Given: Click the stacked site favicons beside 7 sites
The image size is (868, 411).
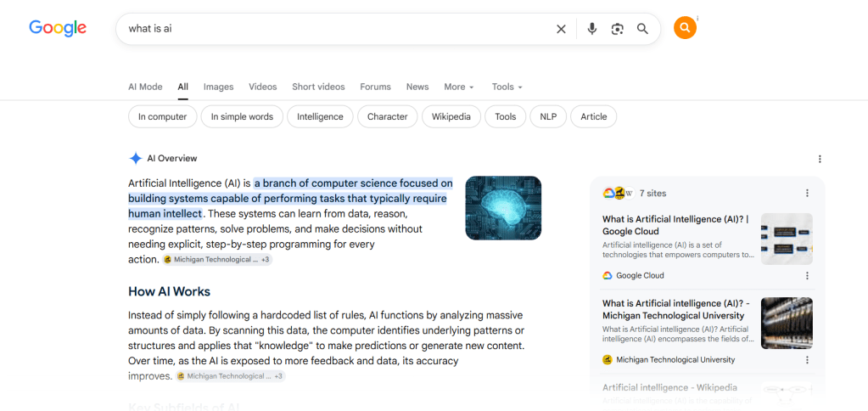Looking at the screenshot, I should click(x=618, y=193).
